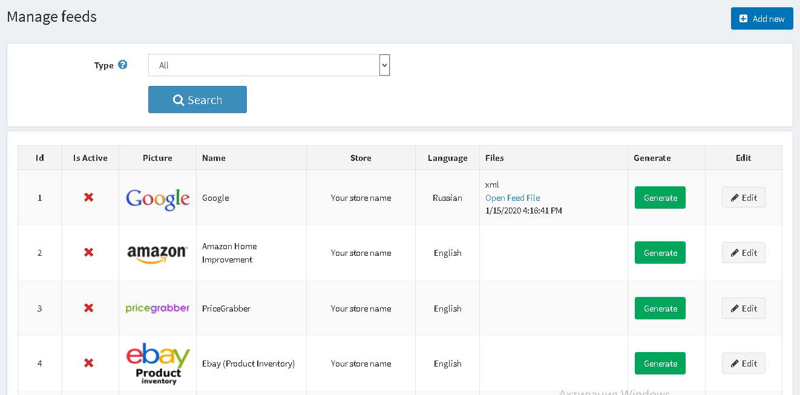Click the red X for Google feed

click(x=89, y=197)
